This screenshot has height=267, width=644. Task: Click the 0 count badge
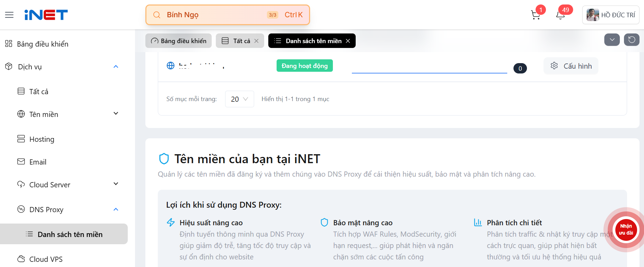click(x=520, y=68)
